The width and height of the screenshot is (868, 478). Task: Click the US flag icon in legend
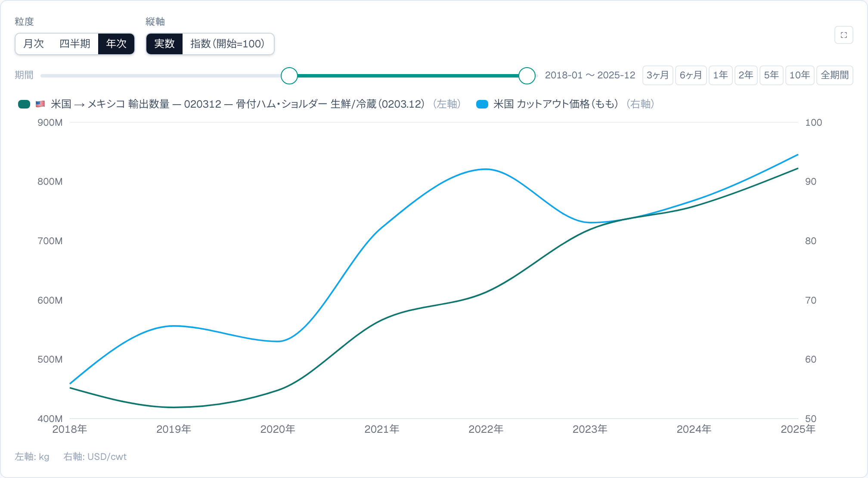click(x=40, y=104)
